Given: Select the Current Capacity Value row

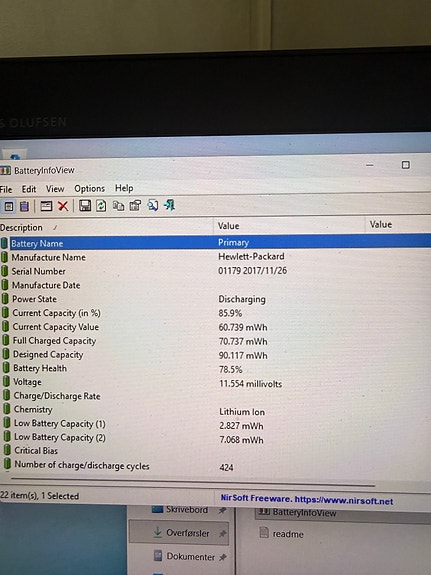Looking at the screenshot, I should click(x=216, y=327).
